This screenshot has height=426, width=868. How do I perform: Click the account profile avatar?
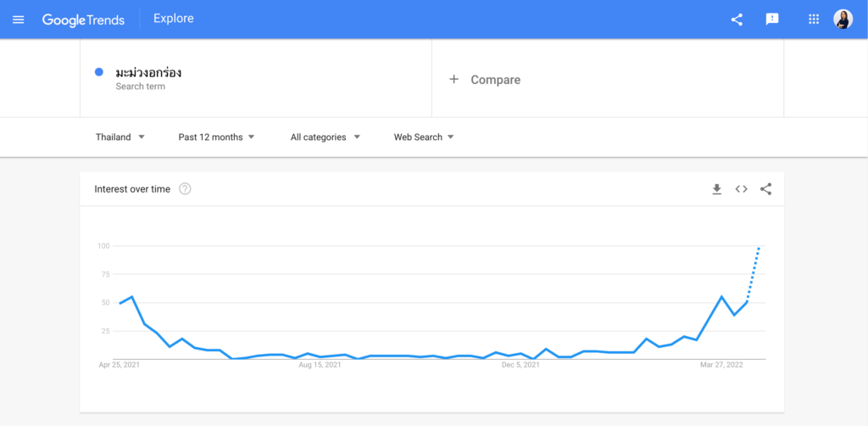tap(843, 20)
